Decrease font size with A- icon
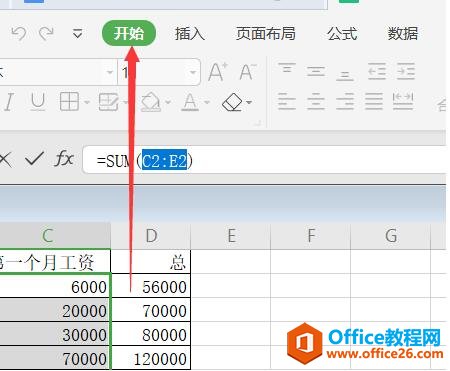450x371 pixels. [248, 72]
